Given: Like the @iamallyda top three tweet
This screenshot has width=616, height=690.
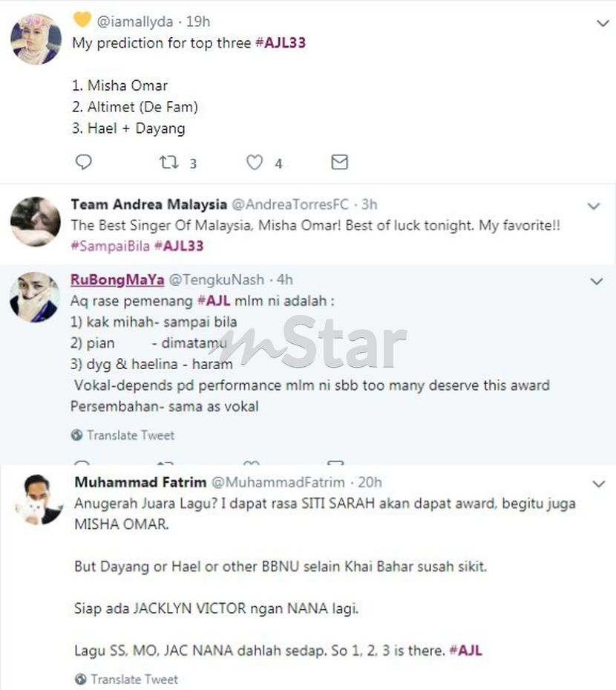Looking at the screenshot, I should coord(254,163).
